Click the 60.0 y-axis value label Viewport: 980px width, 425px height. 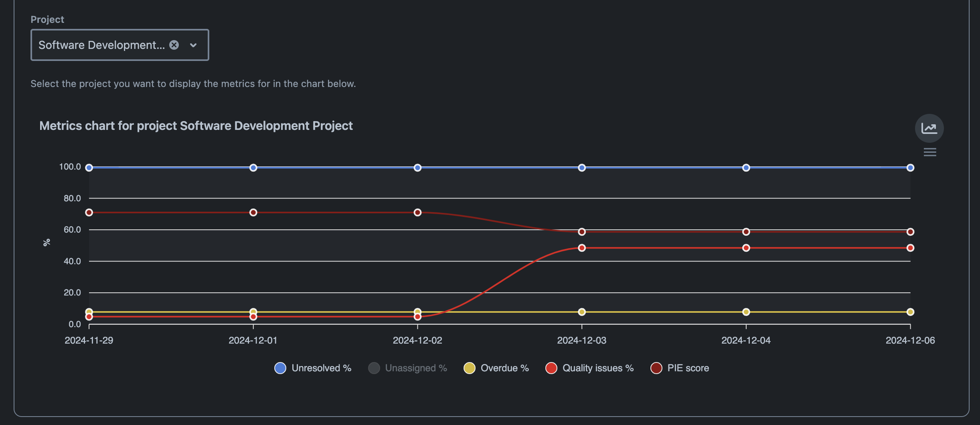72,230
